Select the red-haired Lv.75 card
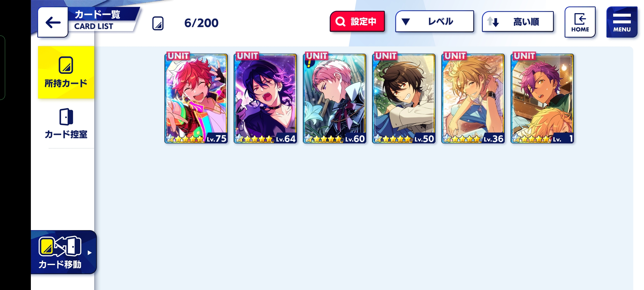This screenshot has width=644, height=290. 196,98
